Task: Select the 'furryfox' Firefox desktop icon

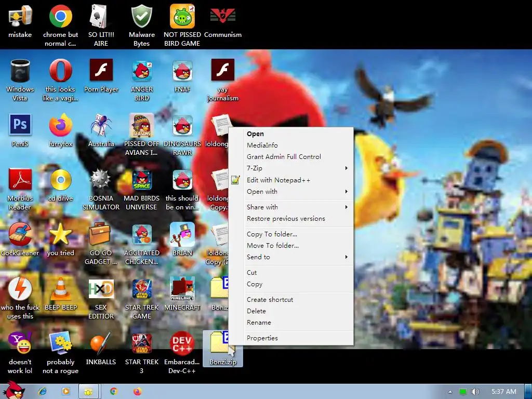Action: [x=60, y=125]
